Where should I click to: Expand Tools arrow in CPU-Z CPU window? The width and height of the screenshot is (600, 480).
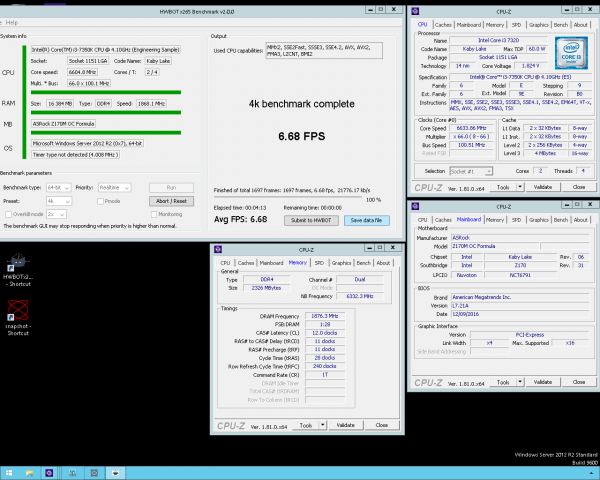coord(520,187)
